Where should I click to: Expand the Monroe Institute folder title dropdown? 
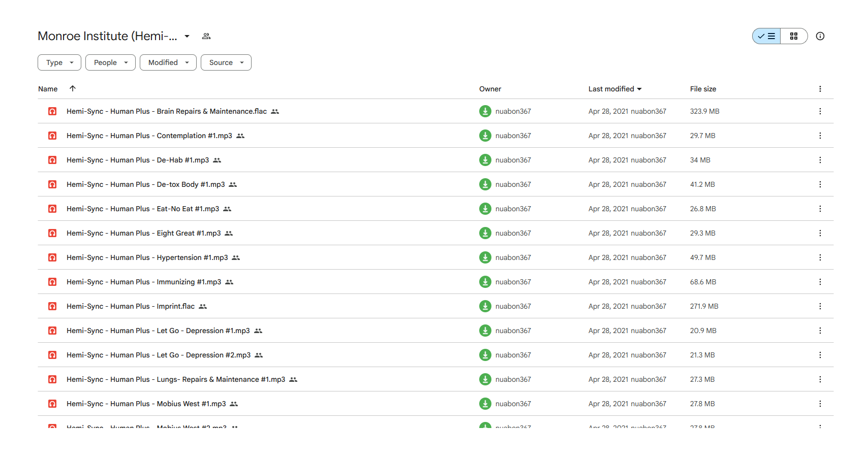187,36
